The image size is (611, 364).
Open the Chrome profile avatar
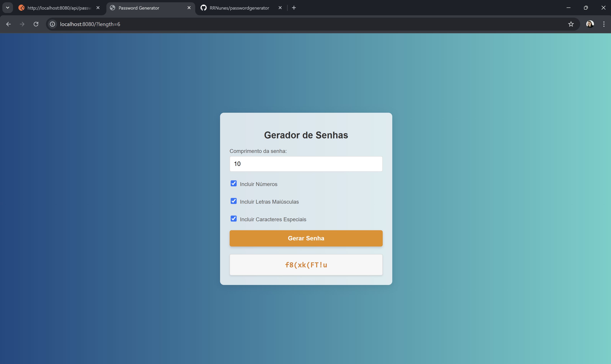(590, 24)
